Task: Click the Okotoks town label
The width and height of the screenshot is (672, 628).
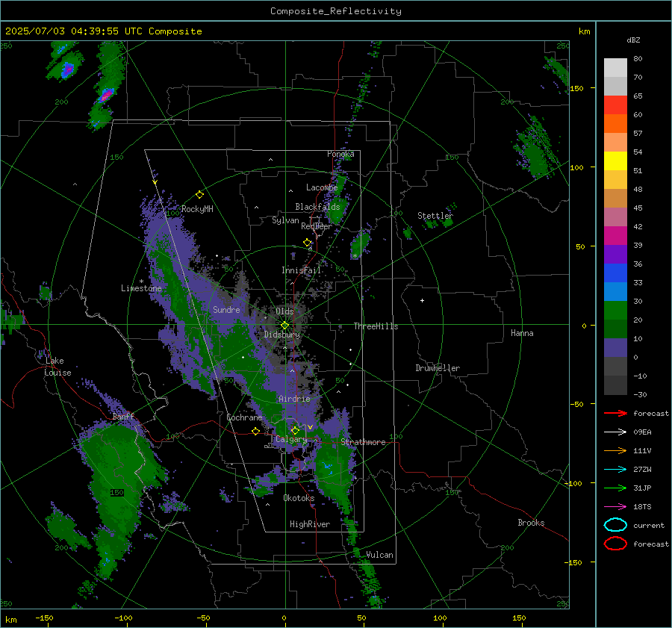Action: (x=299, y=498)
